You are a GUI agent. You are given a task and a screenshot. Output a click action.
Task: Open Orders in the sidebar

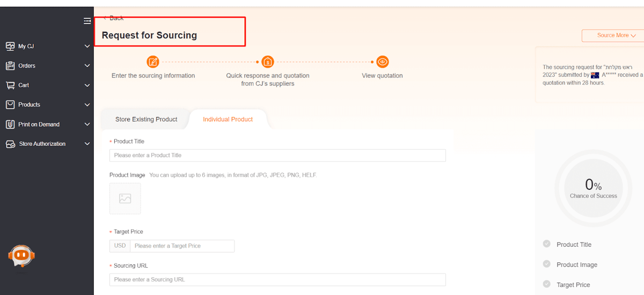(27, 66)
